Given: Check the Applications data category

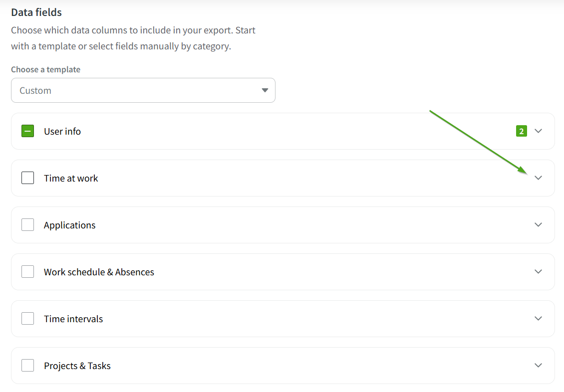Looking at the screenshot, I should pyautogui.click(x=27, y=224).
